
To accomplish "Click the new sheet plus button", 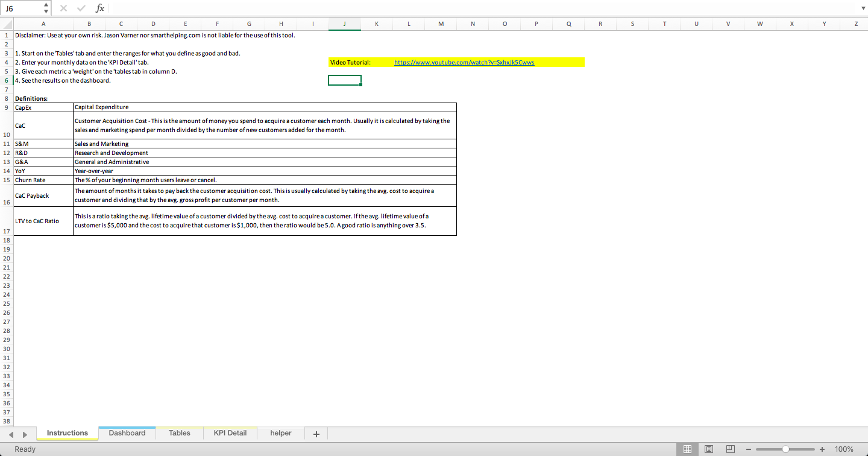I will [x=315, y=432].
